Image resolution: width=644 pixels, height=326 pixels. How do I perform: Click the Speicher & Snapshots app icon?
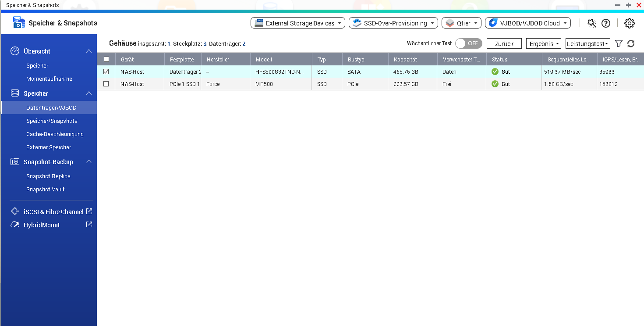[18, 22]
